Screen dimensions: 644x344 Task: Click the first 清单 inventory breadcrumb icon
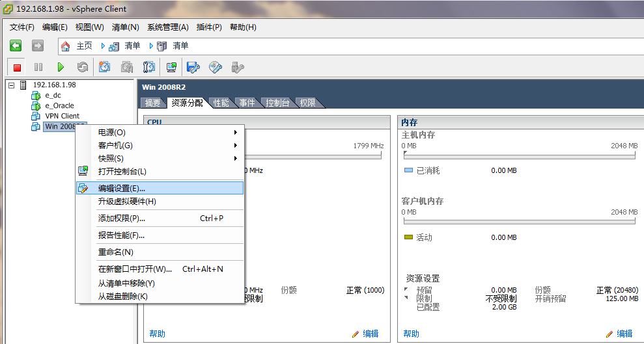(x=114, y=46)
